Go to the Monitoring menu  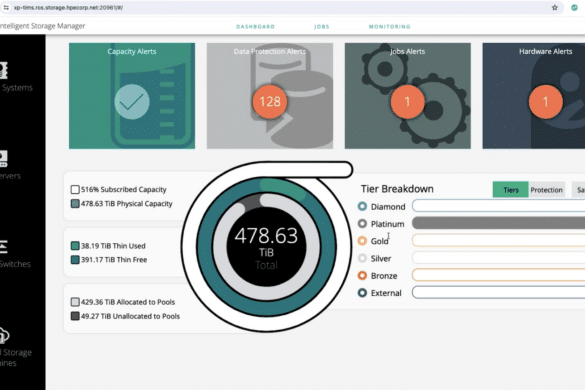click(390, 27)
